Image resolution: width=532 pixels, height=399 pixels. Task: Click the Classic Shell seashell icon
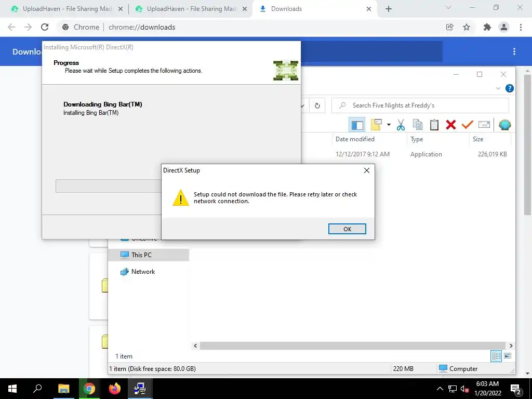tap(505, 125)
